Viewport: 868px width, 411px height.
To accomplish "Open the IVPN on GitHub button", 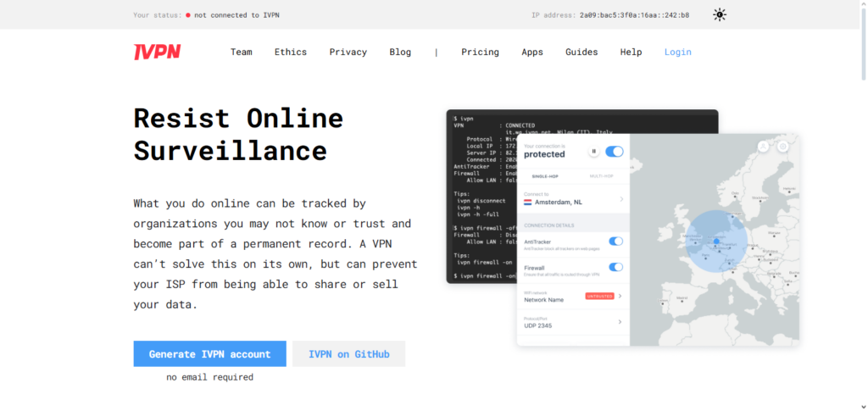I will (348, 354).
